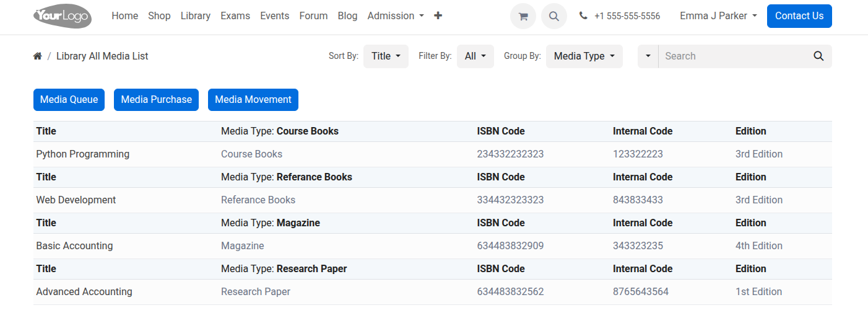Click '1st Edition' in Advanced Accounting row
This screenshot has width=868, height=336.
coord(759,292)
